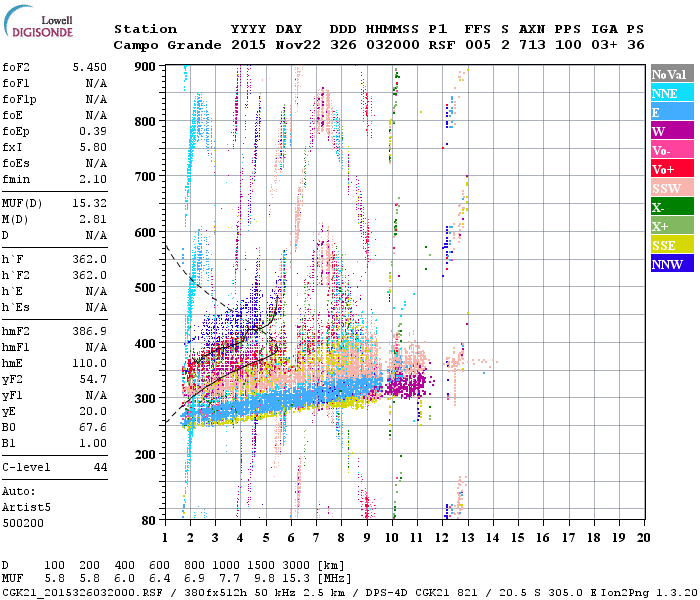
Task: Click the FFS value 005
Action: [478, 45]
